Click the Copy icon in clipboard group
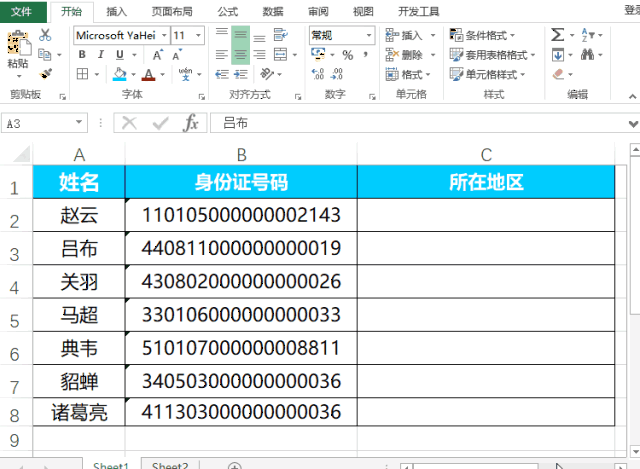This screenshot has height=469, width=640. pos(44,54)
